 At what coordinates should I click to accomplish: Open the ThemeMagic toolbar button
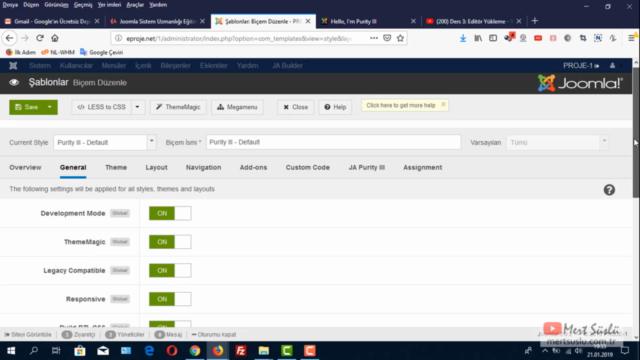coord(178,107)
